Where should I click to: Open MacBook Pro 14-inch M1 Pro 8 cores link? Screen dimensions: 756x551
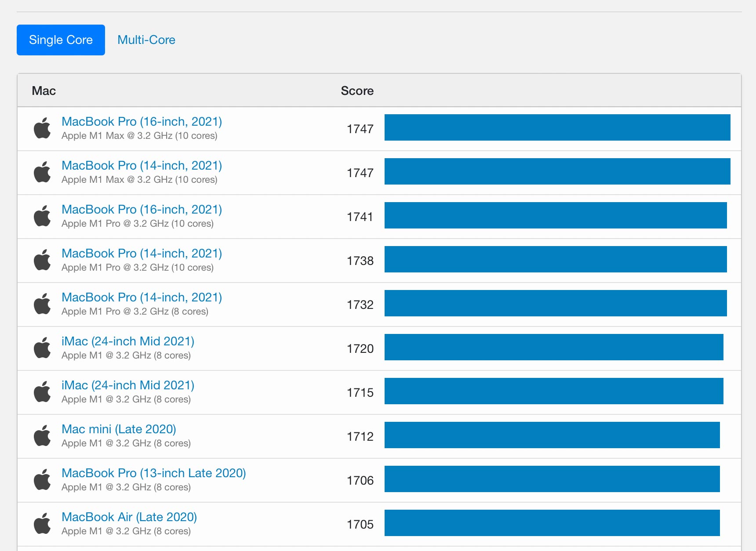pyautogui.click(x=142, y=297)
